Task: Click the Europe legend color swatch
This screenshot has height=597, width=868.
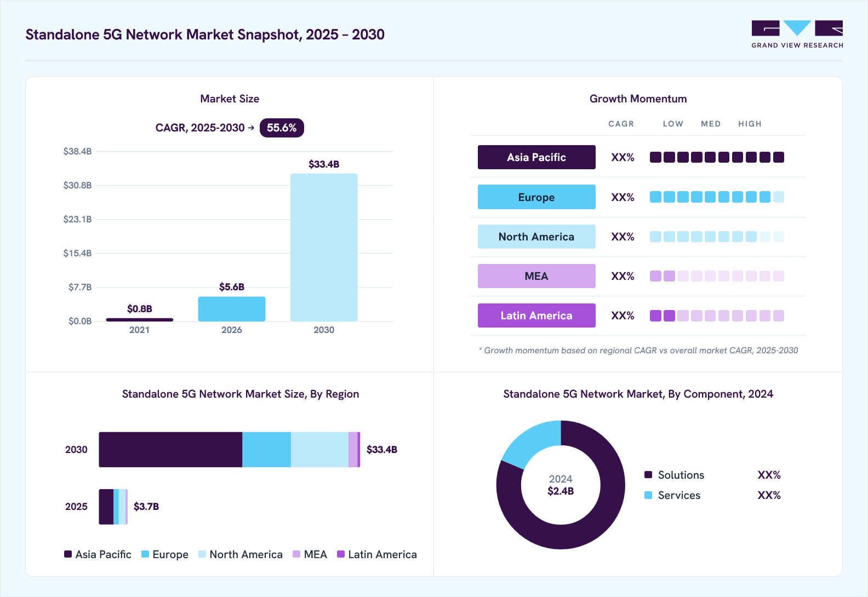Action: [x=145, y=554]
